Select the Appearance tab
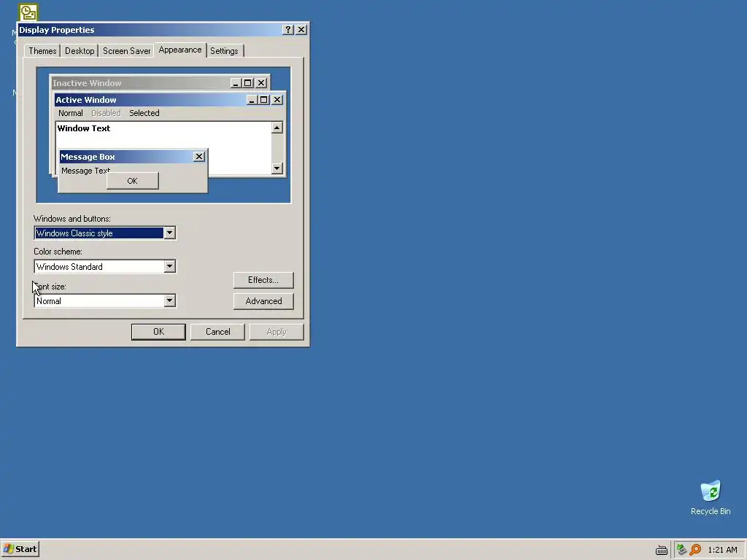This screenshot has height=560, width=747. 180,50
